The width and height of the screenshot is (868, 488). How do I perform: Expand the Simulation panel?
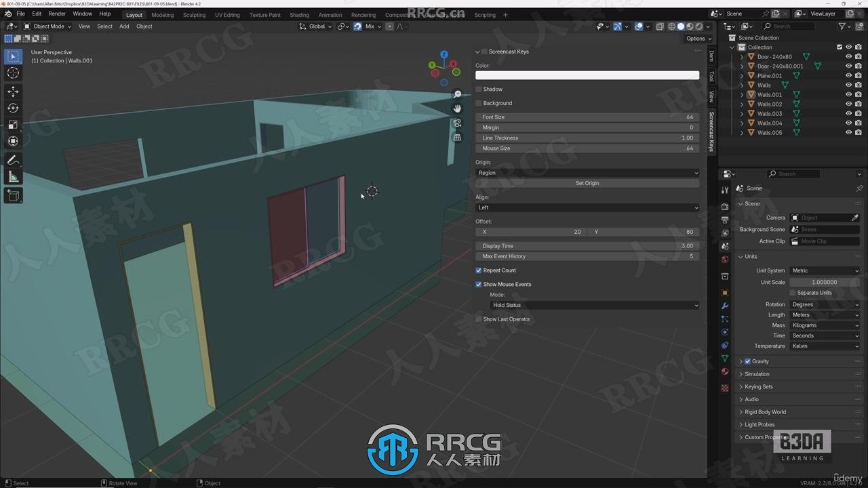(757, 374)
